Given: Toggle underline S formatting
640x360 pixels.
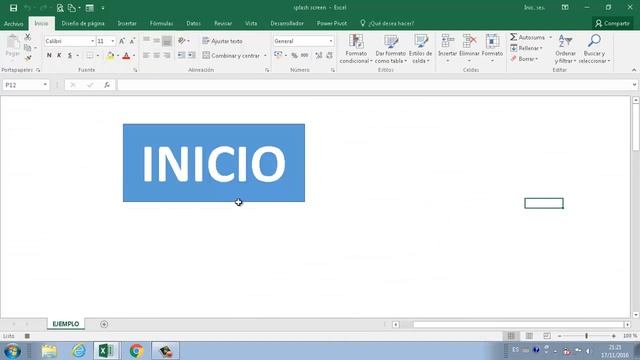Looking at the screenshot, I should (70, 56).
